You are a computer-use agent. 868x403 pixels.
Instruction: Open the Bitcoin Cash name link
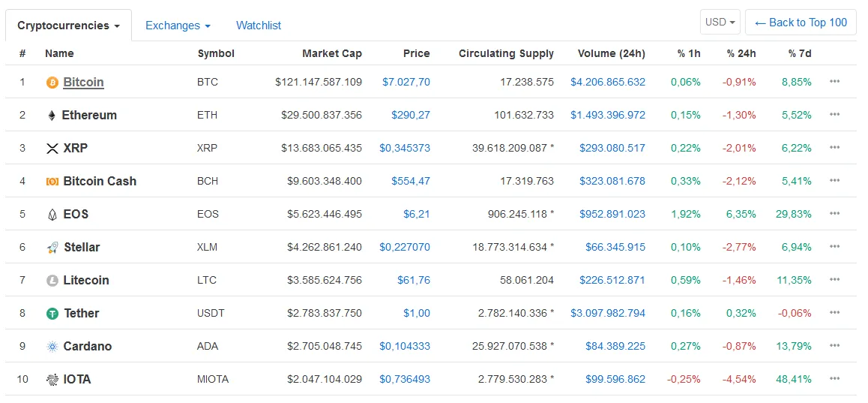click(x=100, y=182)
